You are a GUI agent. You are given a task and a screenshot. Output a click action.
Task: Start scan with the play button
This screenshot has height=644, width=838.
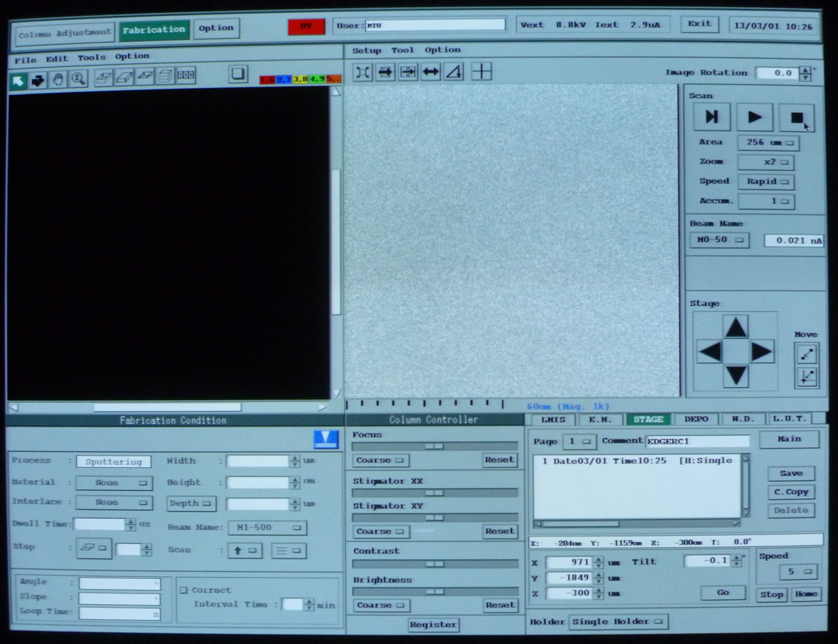(x=754, y=117)
